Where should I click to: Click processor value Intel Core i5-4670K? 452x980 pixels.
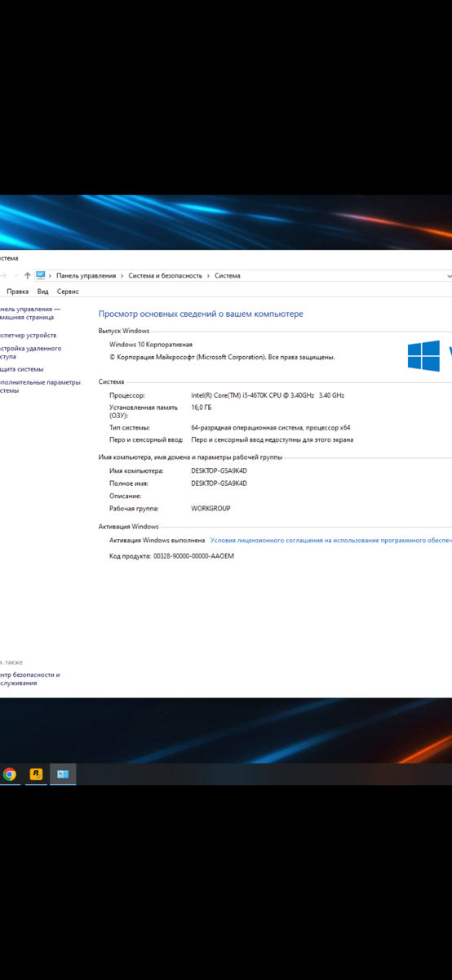tap(268, 395)
